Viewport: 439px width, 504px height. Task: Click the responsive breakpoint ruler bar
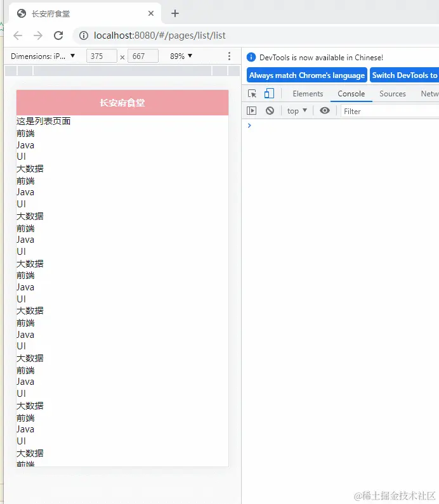[x=122, y=71]
